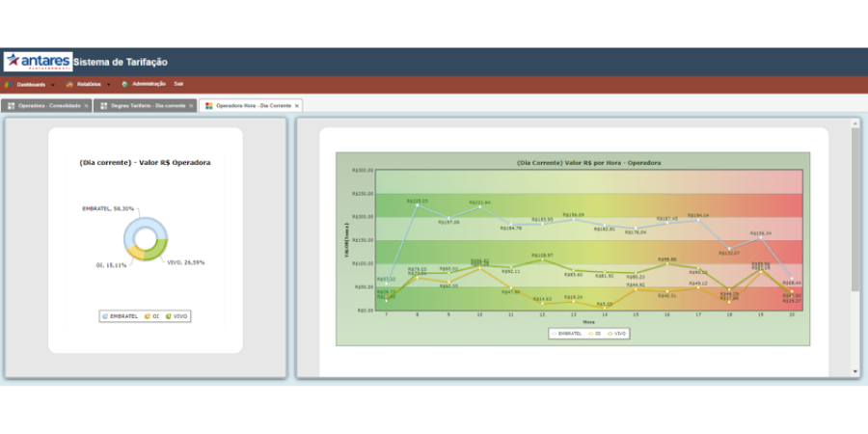This screenshot has height=434, width=868.
Task: Expand the Dashboards dropdown arrow
Action: pos(54,84)
